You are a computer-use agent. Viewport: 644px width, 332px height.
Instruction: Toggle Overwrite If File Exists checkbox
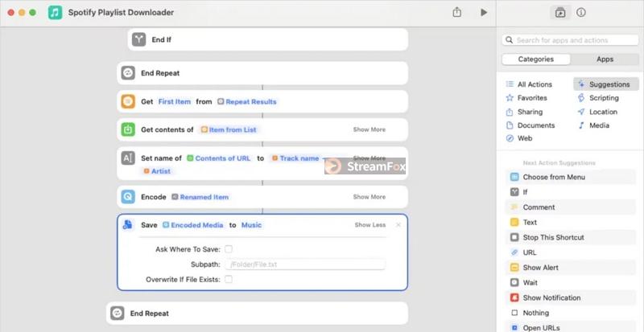point(229,280)
